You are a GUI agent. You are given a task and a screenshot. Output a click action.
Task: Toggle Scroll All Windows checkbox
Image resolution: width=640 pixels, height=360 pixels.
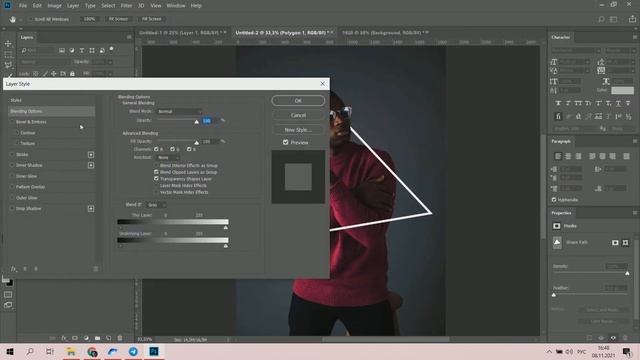(30, 19)
